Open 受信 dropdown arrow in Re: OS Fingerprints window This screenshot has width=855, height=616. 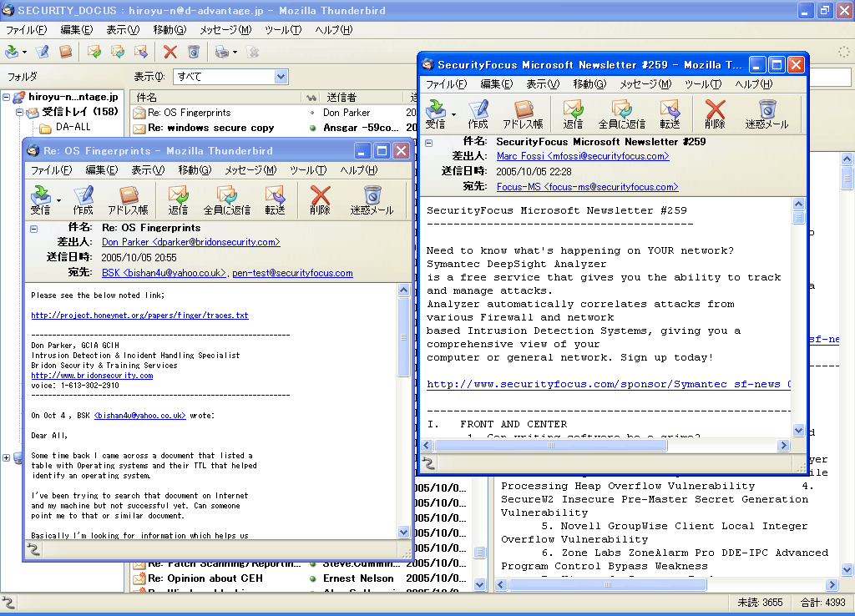click(58, 200)
